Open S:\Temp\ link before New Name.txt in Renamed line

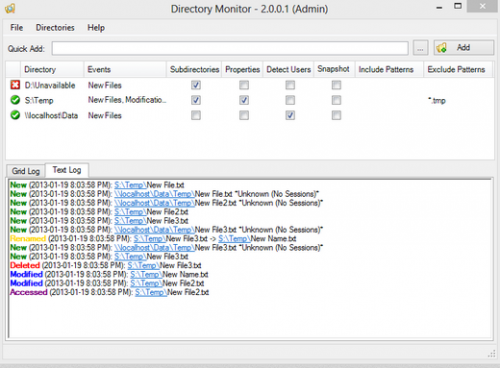click(234, 239)
